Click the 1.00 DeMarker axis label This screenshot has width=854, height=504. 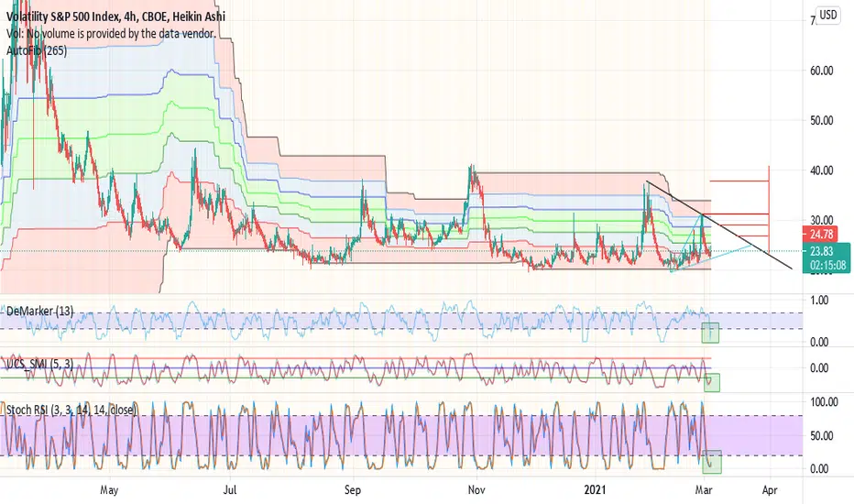(x=819, y=301)
